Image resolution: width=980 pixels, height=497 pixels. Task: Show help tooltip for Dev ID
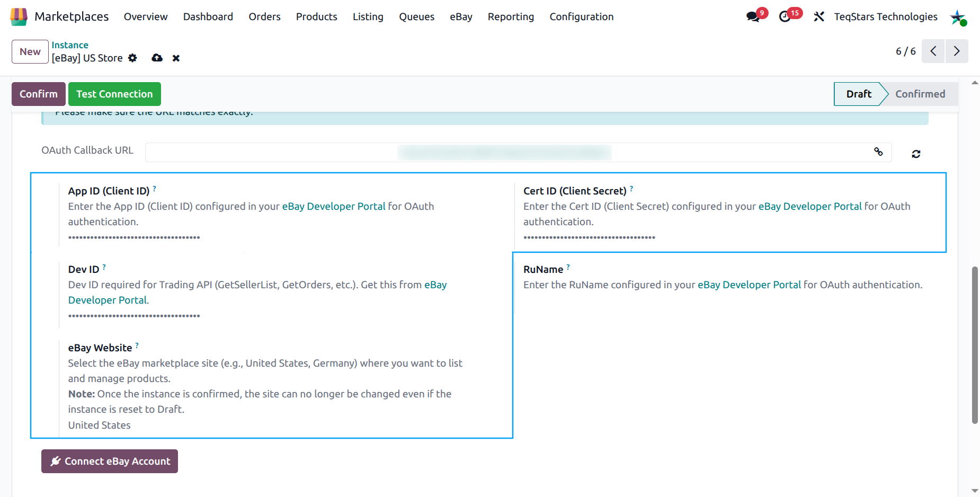pyautogui.click(x=104, y=267)
